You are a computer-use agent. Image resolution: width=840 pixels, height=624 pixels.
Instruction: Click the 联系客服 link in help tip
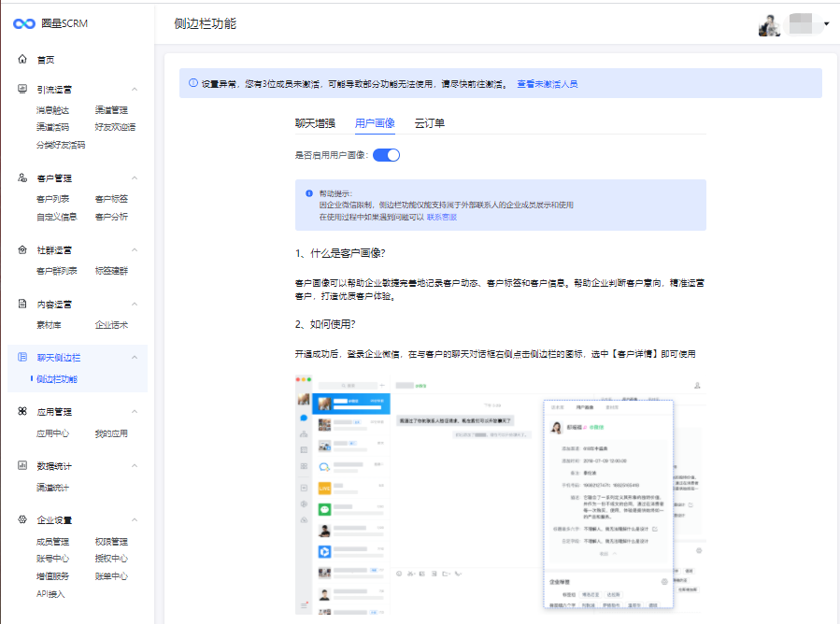coord(442,217)
